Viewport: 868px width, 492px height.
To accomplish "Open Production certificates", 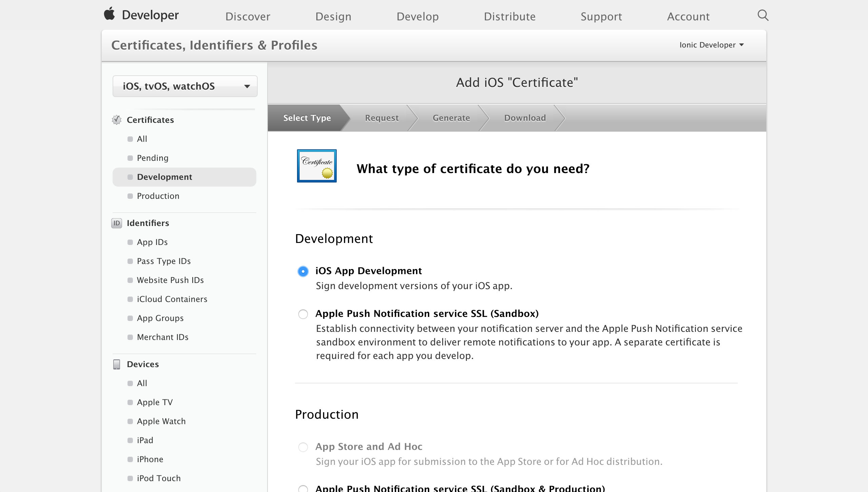I will coord(158,196).
